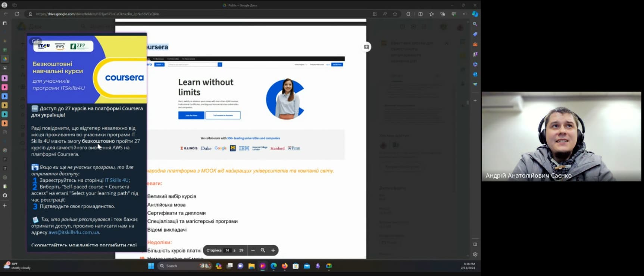Open the weather widget 'Mostly cloudy'

tap(17, 266)
